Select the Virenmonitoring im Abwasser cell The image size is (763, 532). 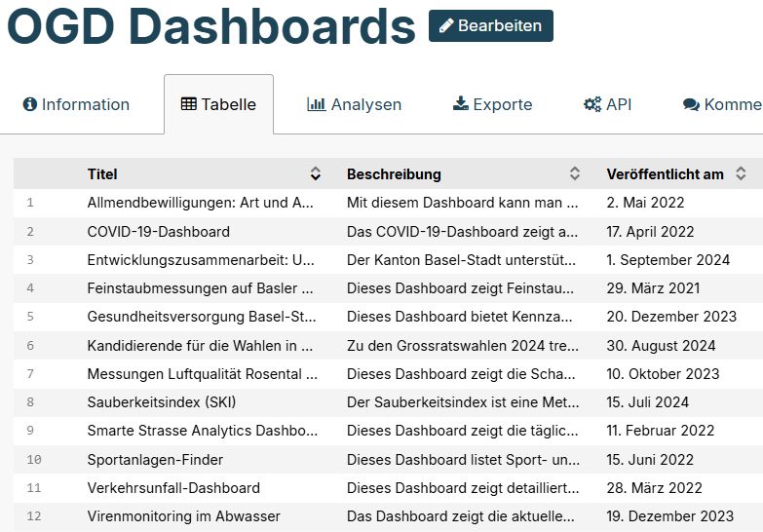184,516
